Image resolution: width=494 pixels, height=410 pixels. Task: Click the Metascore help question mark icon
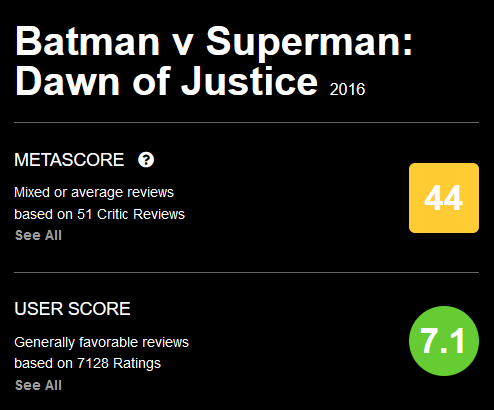point(146,160)
